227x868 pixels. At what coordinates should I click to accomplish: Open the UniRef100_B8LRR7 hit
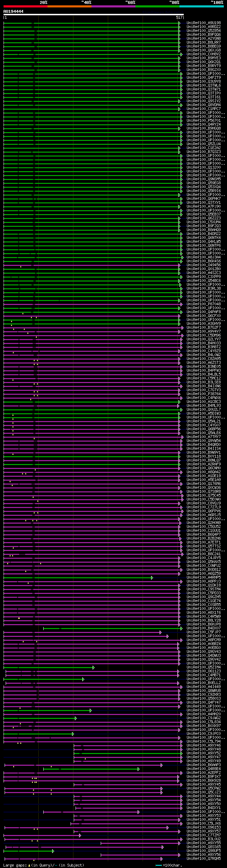204,43
